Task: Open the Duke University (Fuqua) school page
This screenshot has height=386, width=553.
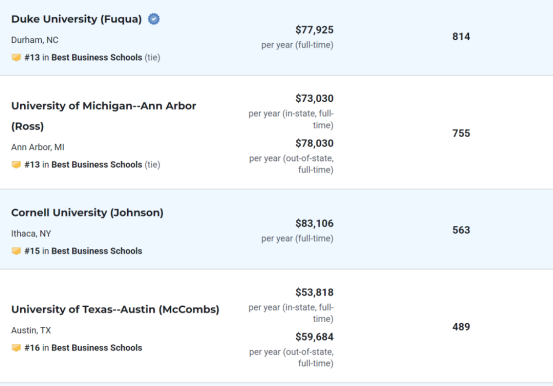Action: click(77, 19)
